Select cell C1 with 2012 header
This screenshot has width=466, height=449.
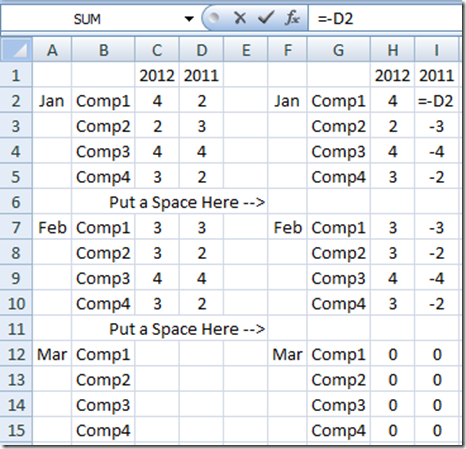click(x=157, y=76)
